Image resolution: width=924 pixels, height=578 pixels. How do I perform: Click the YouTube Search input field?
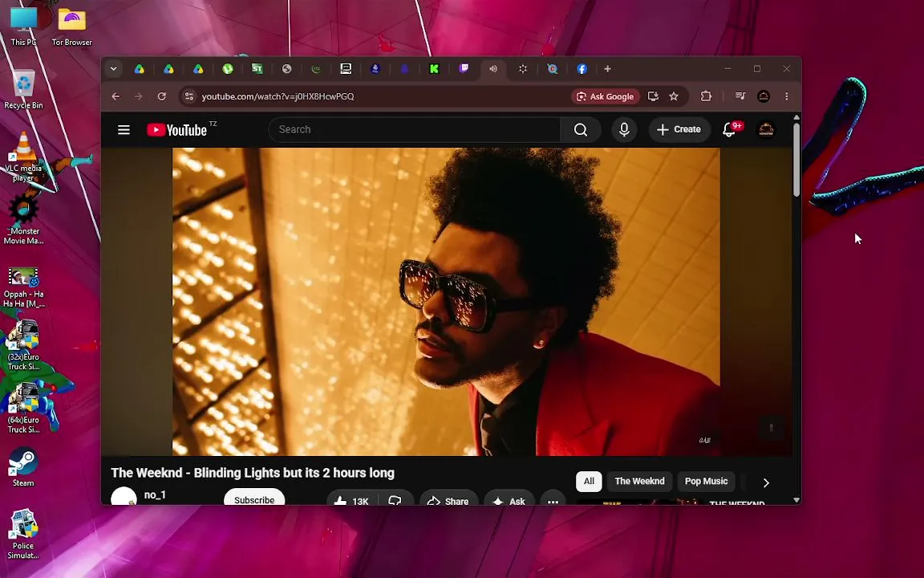[x=414, y=130]
